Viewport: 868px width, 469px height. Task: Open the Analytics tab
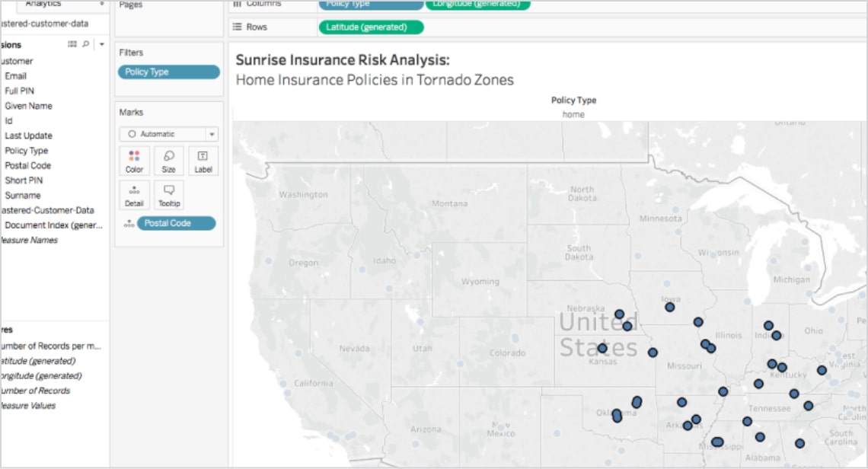click(43, 4)
